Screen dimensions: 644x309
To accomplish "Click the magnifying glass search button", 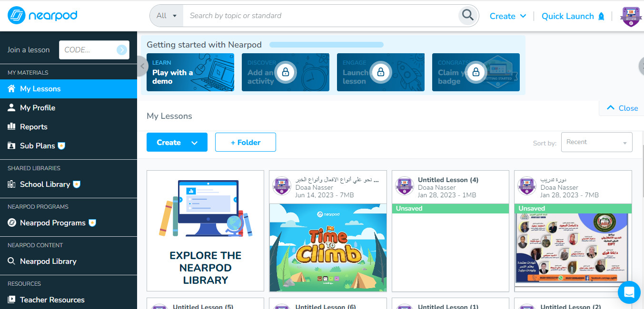I will coord(468,16).
